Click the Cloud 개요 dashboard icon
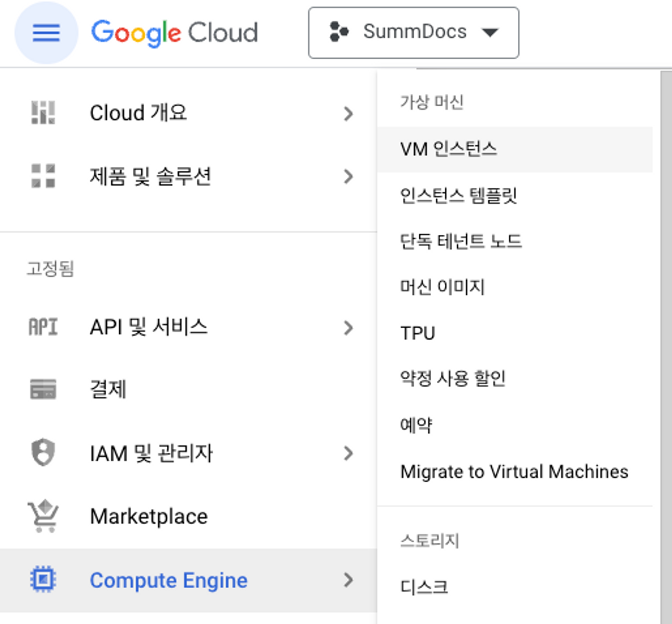 point(43,113)
